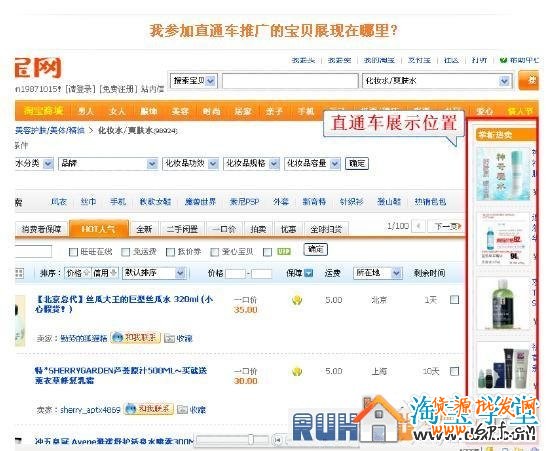Click 和我联系 Wangwang icon for sherry_aptx4869
This screenshot has width=546, height=451.
[x=149, y=409]
